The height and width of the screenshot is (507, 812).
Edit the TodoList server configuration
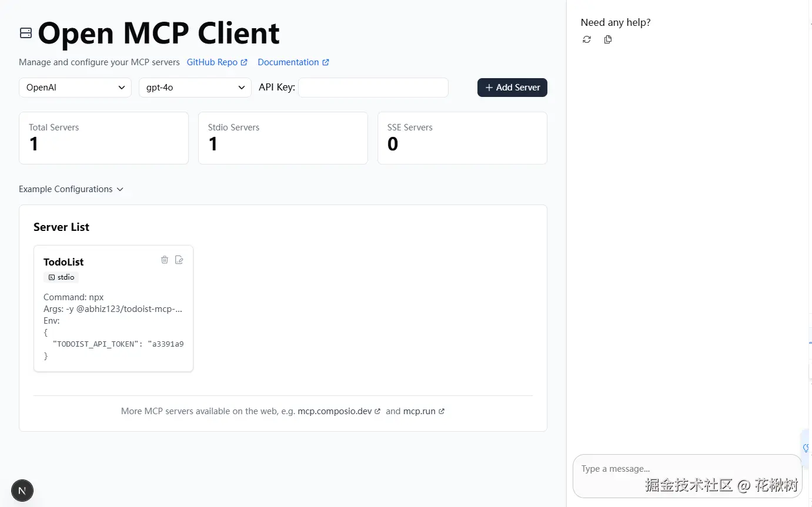(x=179, y=260)
